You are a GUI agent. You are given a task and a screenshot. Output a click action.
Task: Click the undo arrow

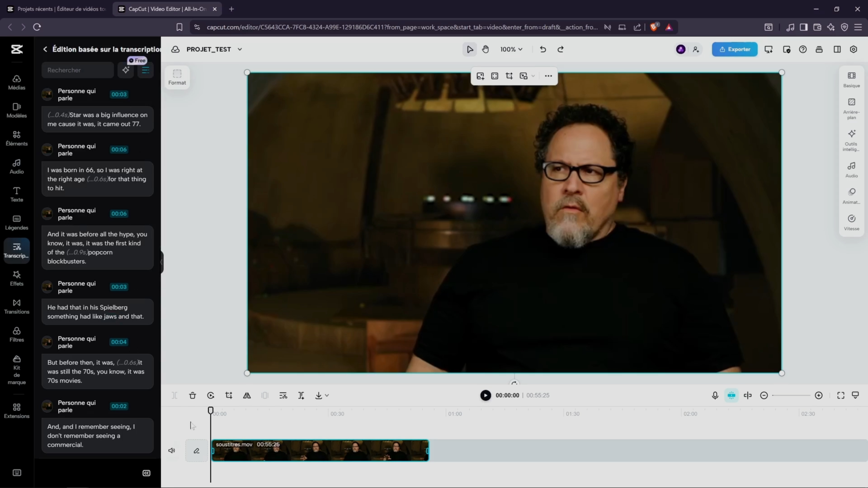[x=542, y=49]
